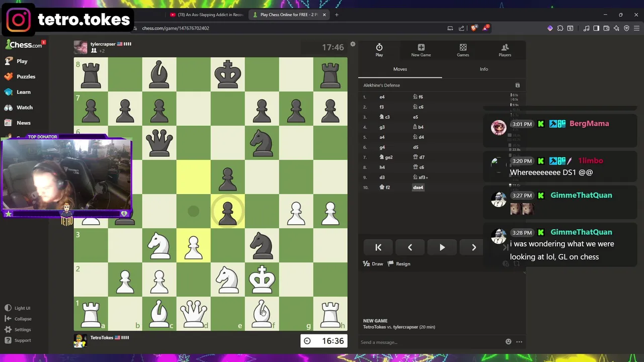Open the Games panel tab
The width and height of the screenshot is (644, 362).
[x=463, y=50]
